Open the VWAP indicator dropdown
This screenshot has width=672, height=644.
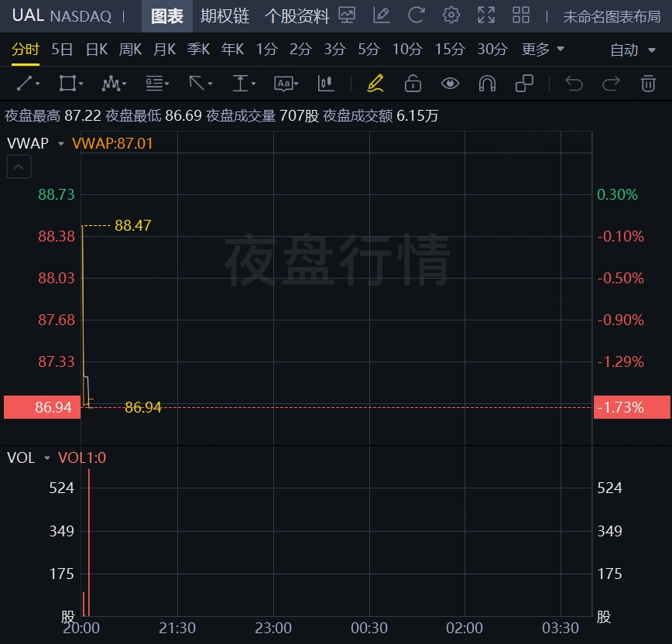(61, 143)
